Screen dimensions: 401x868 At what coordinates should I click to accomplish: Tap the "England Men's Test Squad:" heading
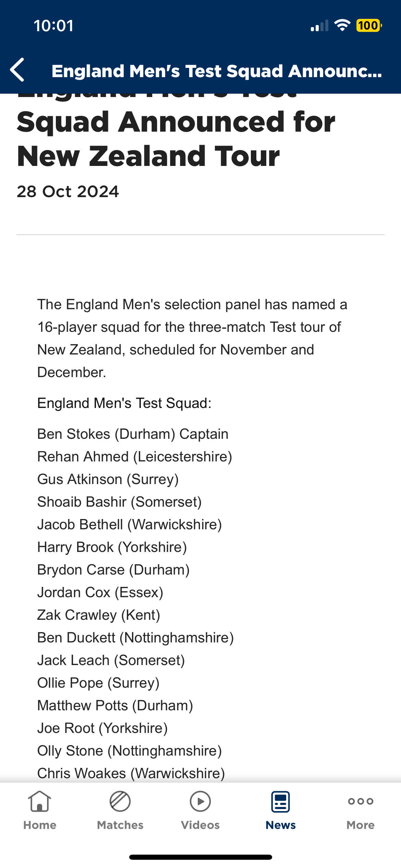point(124,403)
